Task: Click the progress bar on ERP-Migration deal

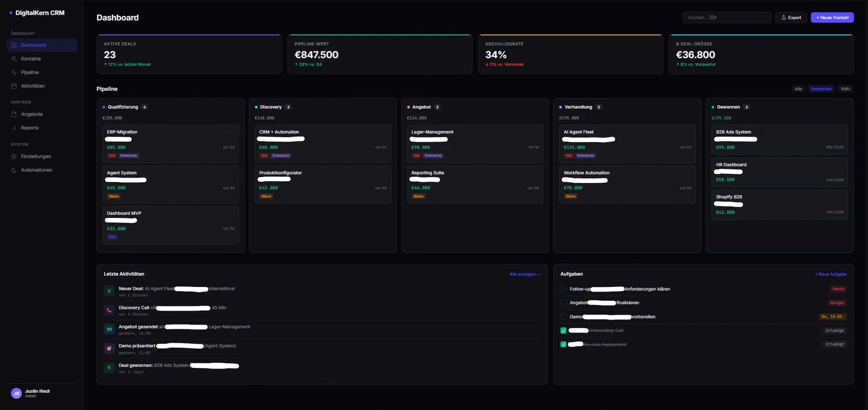Action: pos(119,140)
